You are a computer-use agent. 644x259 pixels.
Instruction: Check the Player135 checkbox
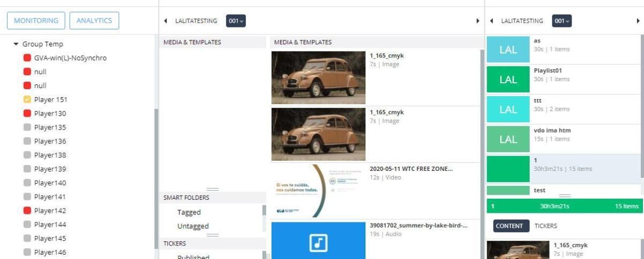click(27, 127)
